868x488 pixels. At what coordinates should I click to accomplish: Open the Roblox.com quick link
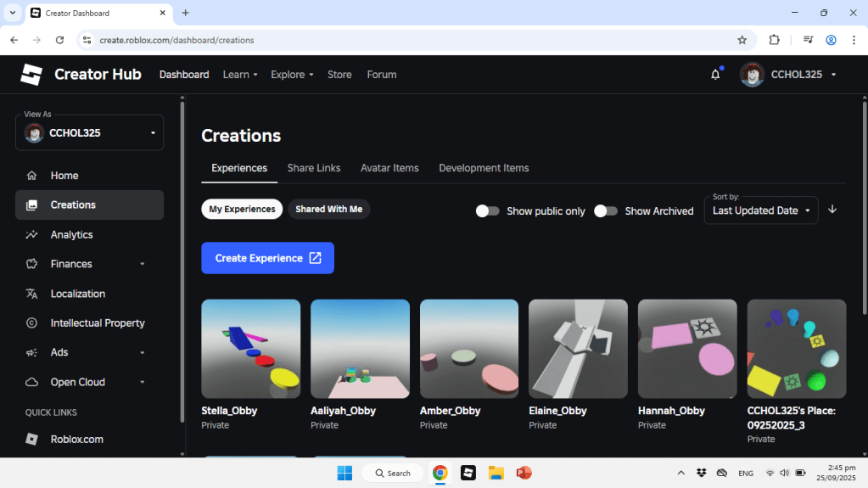coord(76,440)
